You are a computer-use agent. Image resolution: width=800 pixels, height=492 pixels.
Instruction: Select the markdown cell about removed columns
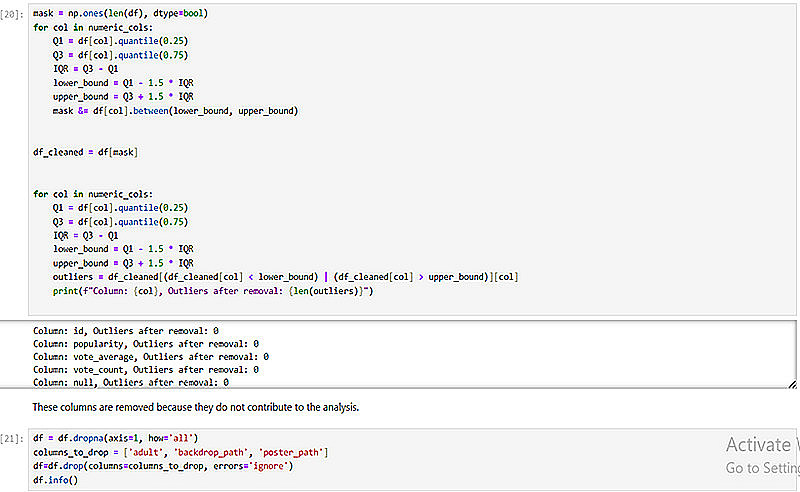(195, 407)
